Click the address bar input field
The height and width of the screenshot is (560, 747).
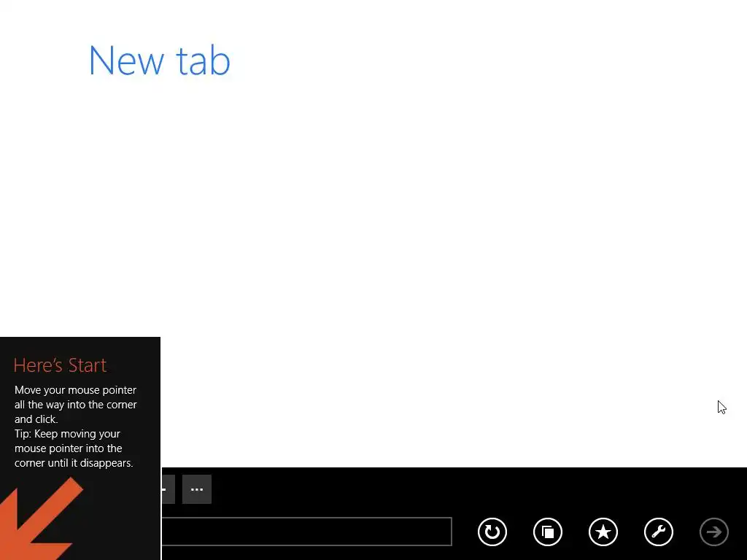tap(306, 532)
